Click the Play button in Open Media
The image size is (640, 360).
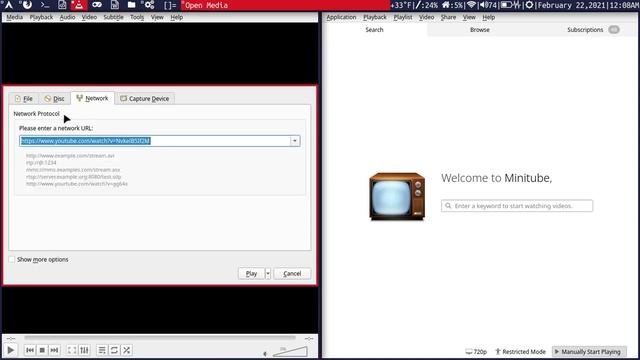coord(251,273)
